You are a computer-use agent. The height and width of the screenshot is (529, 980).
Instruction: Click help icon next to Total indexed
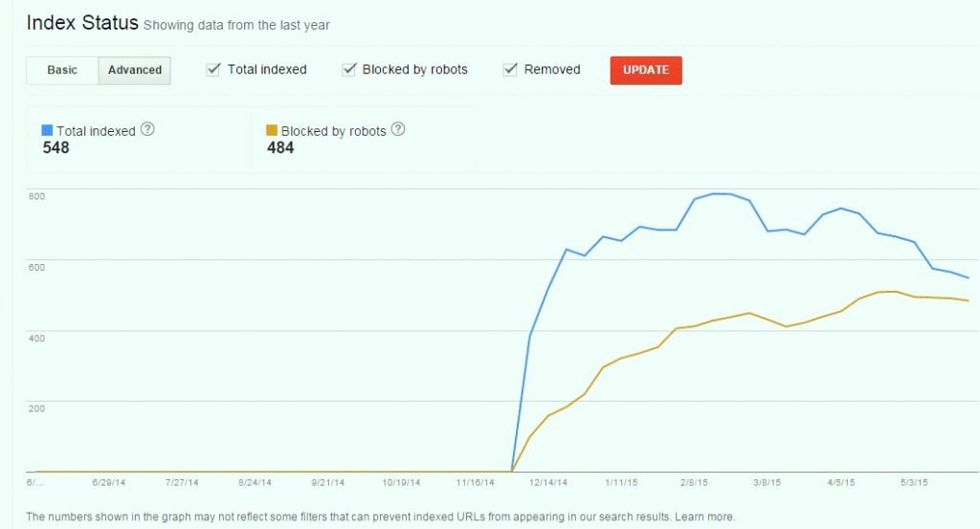147,129
